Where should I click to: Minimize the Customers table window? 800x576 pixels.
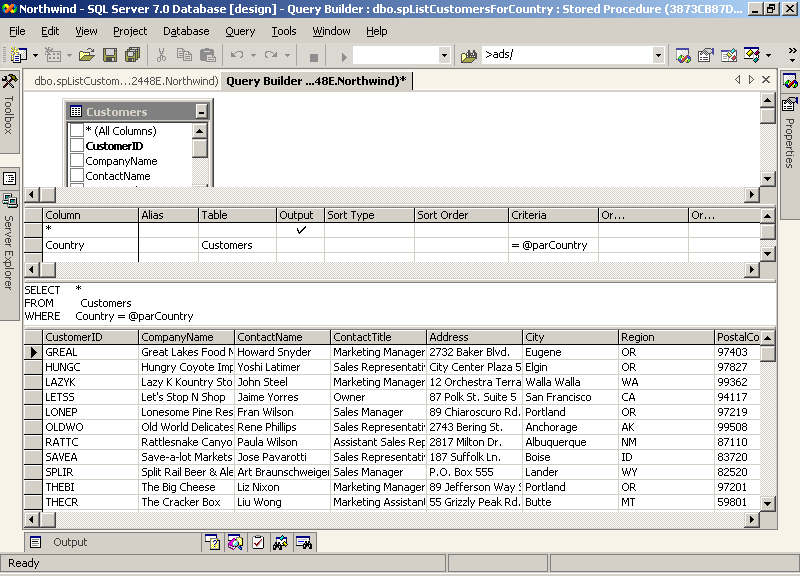coord(202,111)
